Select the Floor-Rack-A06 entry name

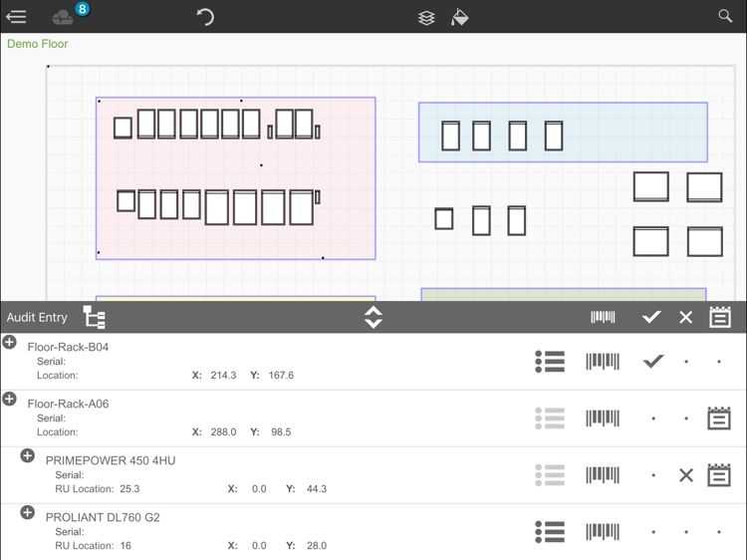(68, 404)
